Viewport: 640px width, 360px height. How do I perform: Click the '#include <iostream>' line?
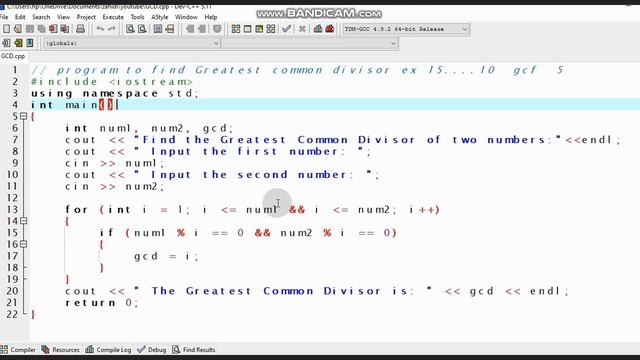(x=111, y=82)
